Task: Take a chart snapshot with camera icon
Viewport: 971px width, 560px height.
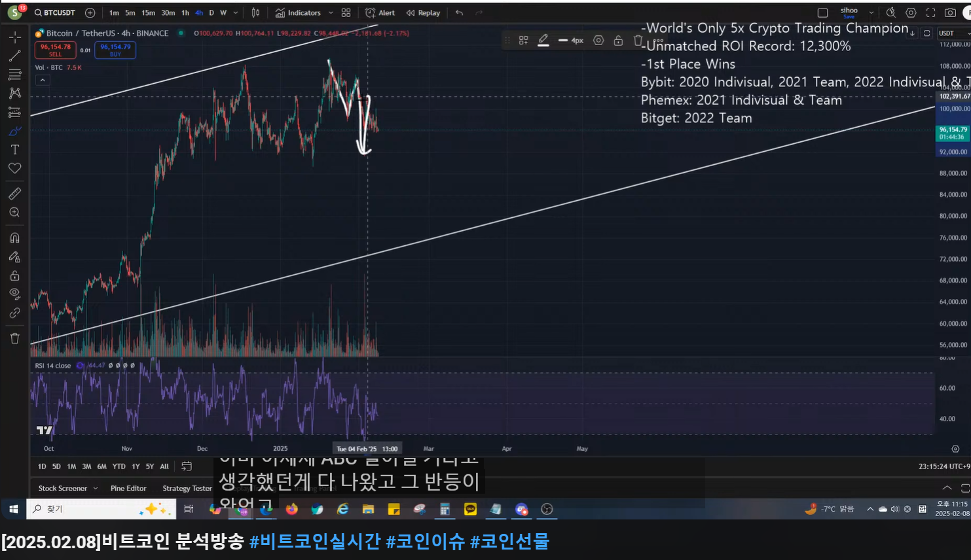Action: point(950,12)
